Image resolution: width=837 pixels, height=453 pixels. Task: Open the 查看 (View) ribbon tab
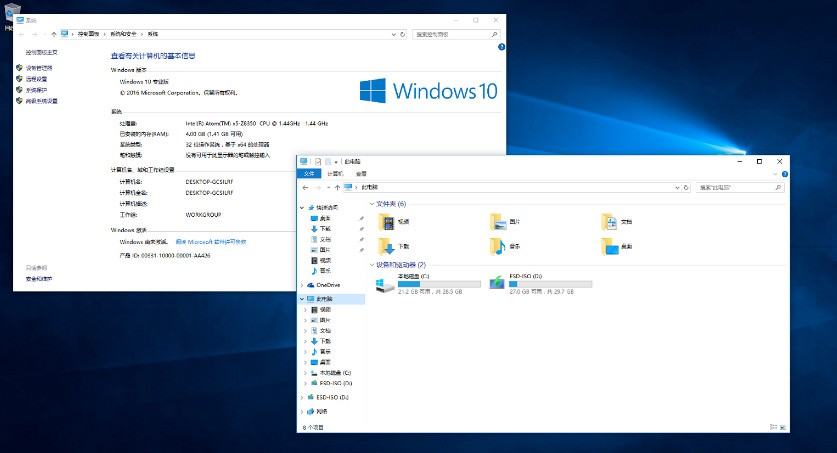361,173
